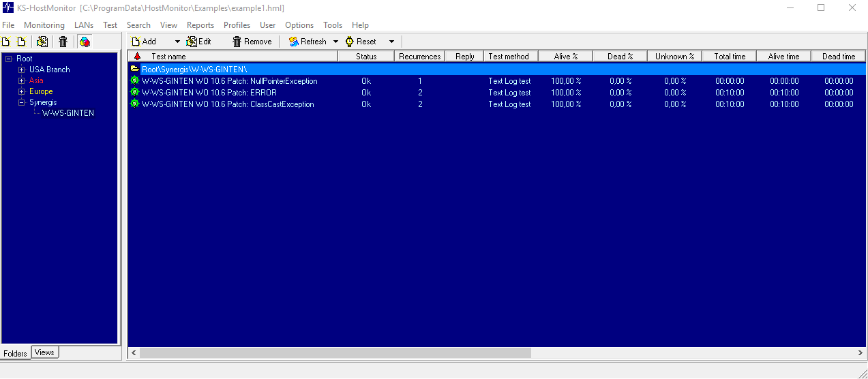Screen dimensions: 868x379
Task: Expand the USA Branch folder node
Action: [x=22, y=70]
